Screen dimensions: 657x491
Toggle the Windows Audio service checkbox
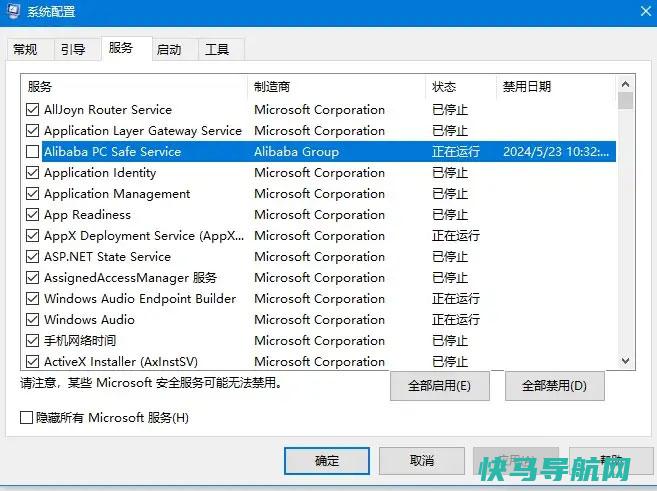32,320
